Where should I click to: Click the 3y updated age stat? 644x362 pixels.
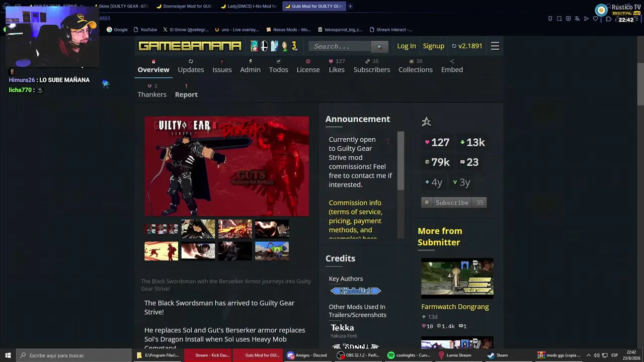[x=461, y=183]
